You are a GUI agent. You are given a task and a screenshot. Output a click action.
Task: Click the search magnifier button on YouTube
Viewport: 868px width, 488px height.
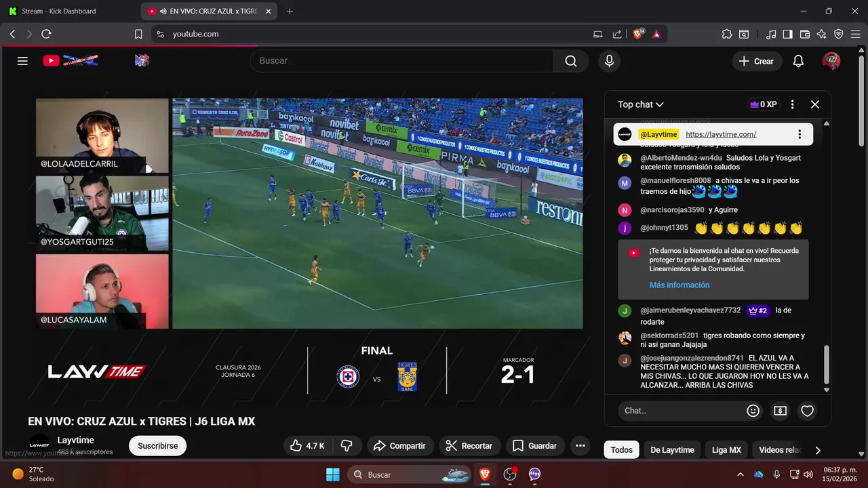[571, 61]
